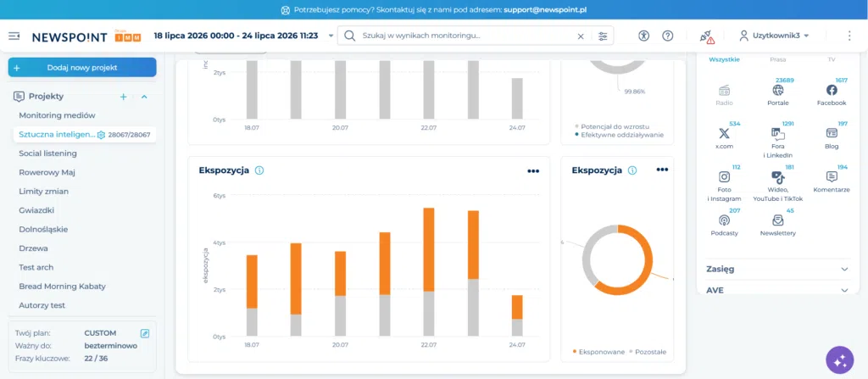Click Dodaj nowy projekt button

[82, 68]
